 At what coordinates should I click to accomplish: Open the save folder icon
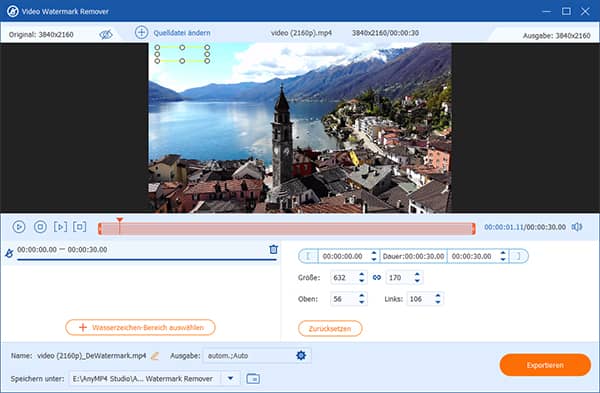253,378
